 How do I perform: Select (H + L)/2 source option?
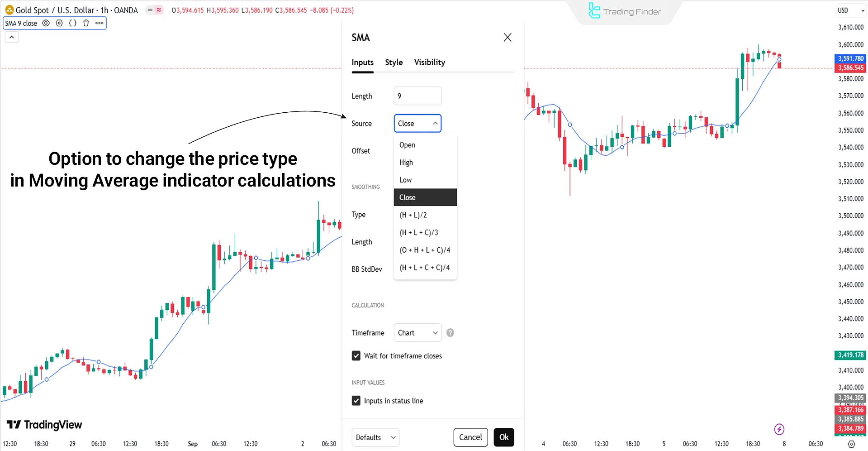(413, 215)
